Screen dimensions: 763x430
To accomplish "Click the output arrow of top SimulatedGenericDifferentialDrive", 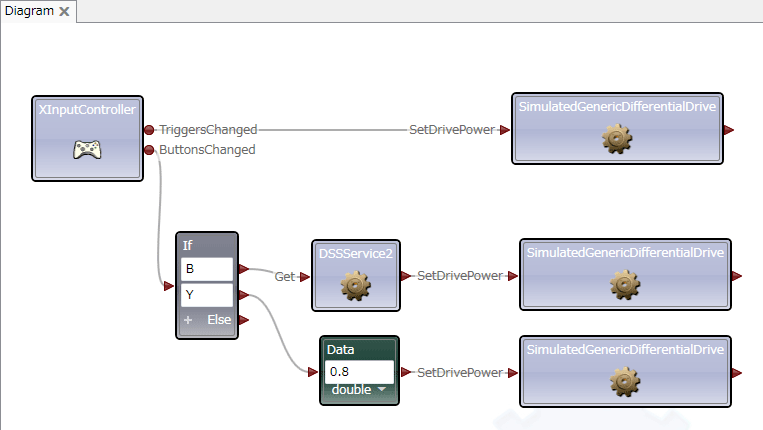I will click(x=728, y=130).
